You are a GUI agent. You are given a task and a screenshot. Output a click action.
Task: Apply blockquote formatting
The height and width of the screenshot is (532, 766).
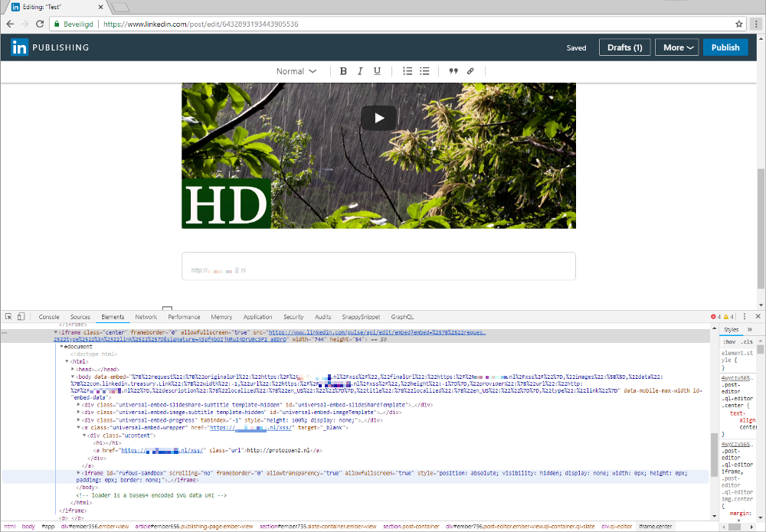click(x=453, y=71)
